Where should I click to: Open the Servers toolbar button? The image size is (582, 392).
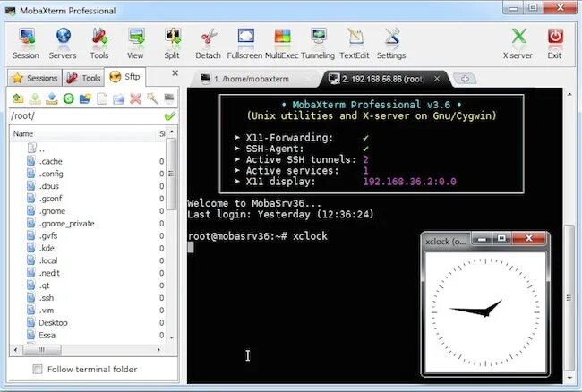63,43
